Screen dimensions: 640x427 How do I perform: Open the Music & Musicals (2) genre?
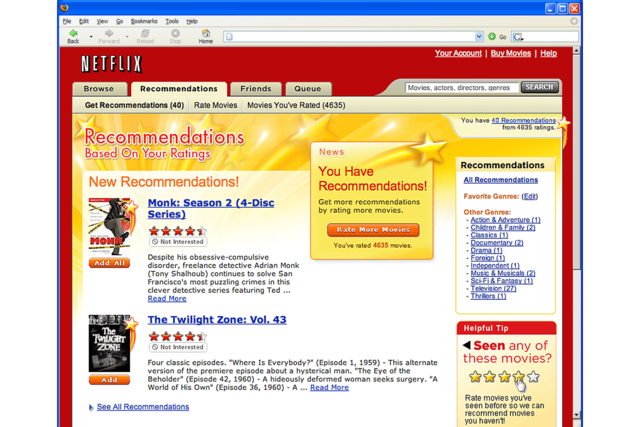pyautogui.click(x=503, y=273)
